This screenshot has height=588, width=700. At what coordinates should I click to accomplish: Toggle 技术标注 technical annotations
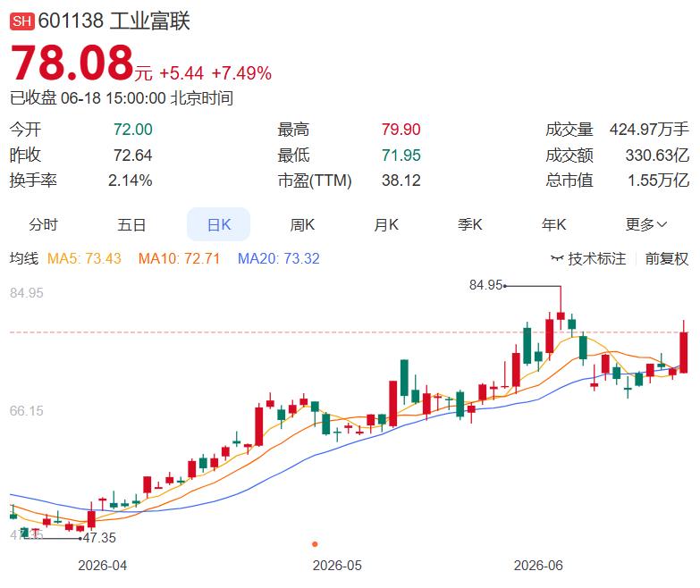click(x=596, y=259)
